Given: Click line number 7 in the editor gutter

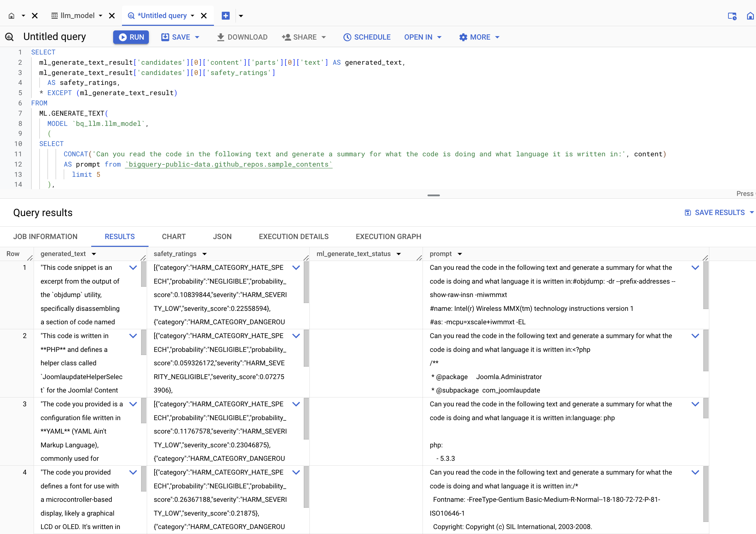Looking at the screenshot, I should [x=20, y=114].
